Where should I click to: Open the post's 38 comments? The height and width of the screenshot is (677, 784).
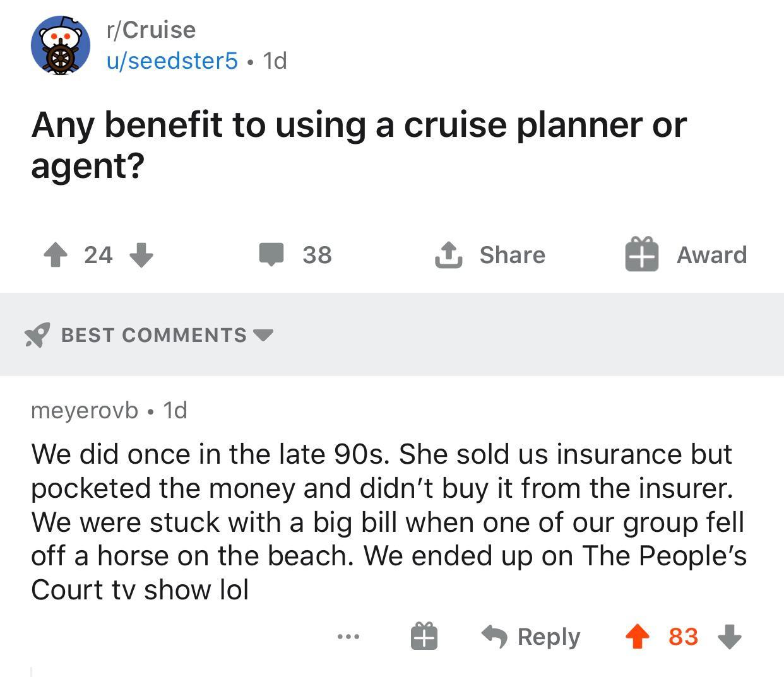coord(297,255)
